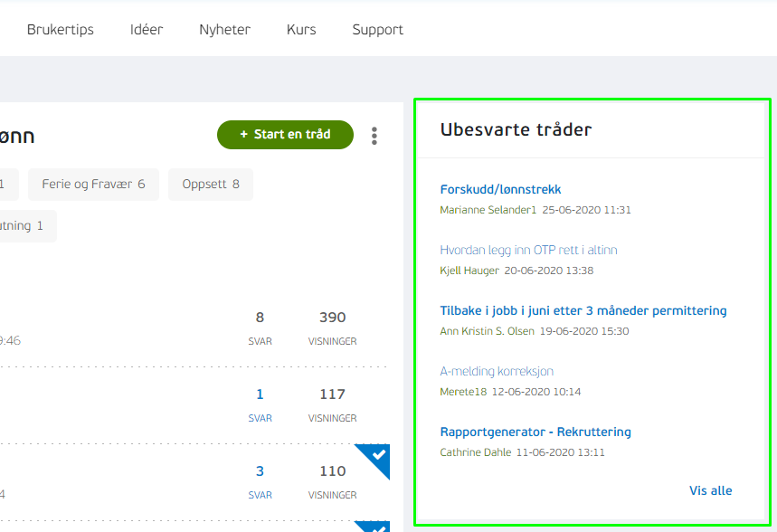Click the Ubesvarte tråder heading

pyautogui.click(x=516, y=129)
